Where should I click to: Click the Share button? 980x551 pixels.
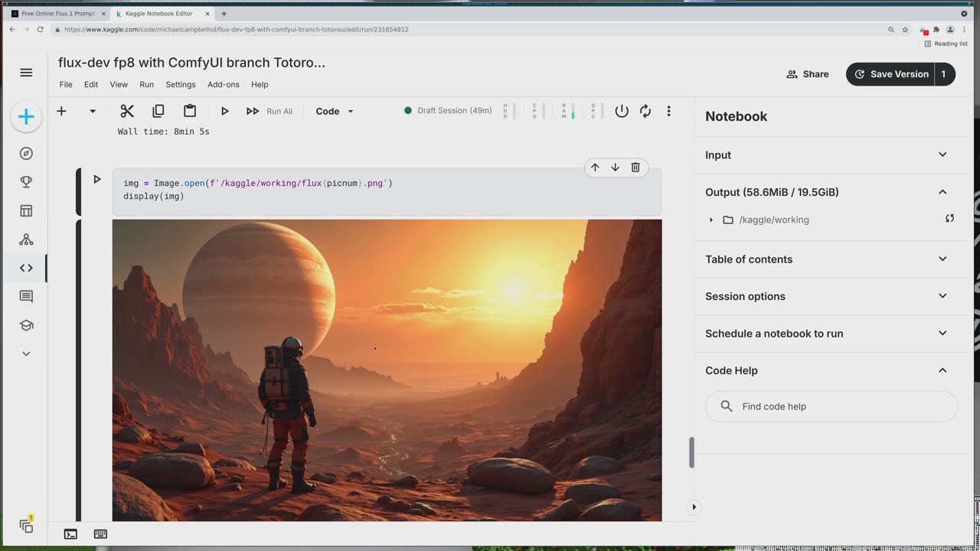pyautogui.click(x=808, y=74)
